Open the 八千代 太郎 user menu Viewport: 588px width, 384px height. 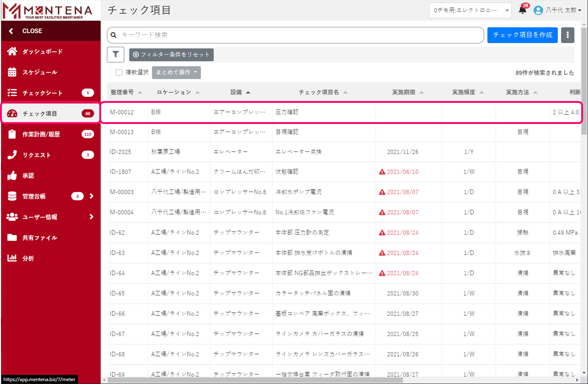(557, 10)
